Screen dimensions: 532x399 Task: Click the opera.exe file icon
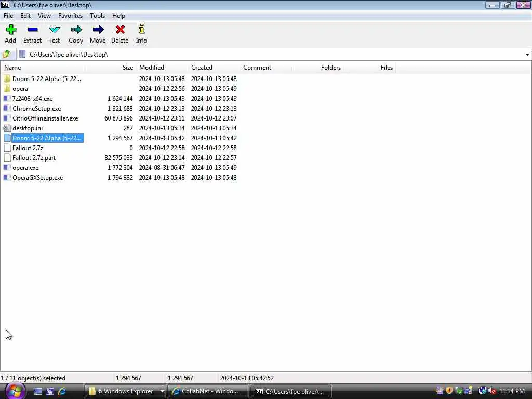point(7,168)
